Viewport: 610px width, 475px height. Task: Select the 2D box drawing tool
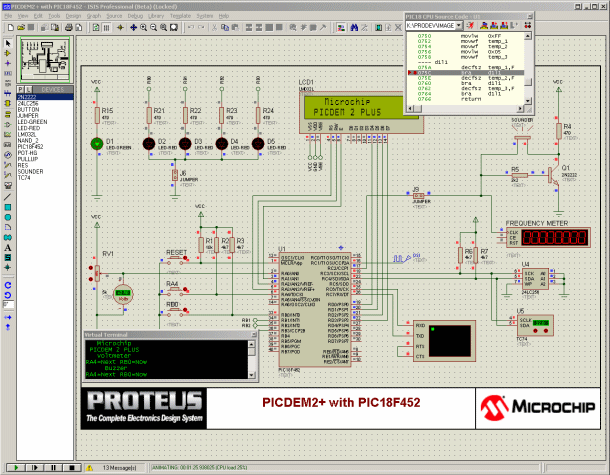(8, 207)
